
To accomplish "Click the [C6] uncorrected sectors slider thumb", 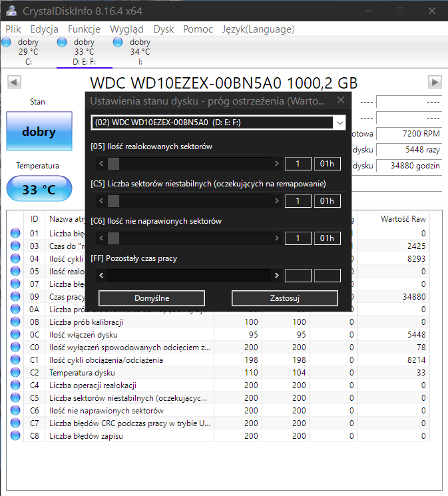I will click(x=113, y=238).
